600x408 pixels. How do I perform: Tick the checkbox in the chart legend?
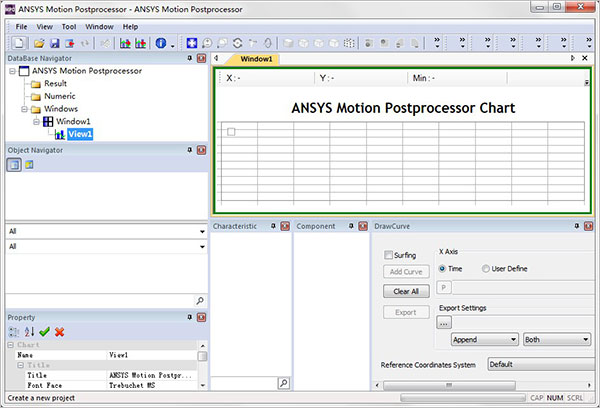point(231,132)
